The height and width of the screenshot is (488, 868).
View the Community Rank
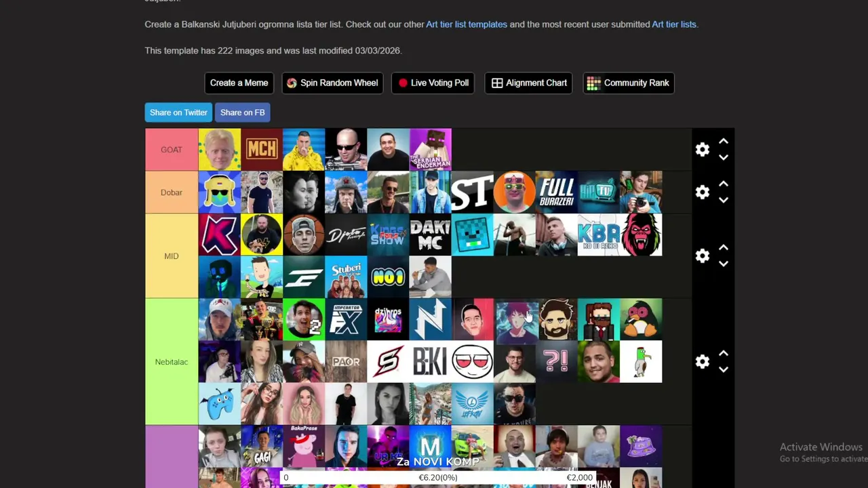point(629,83)
